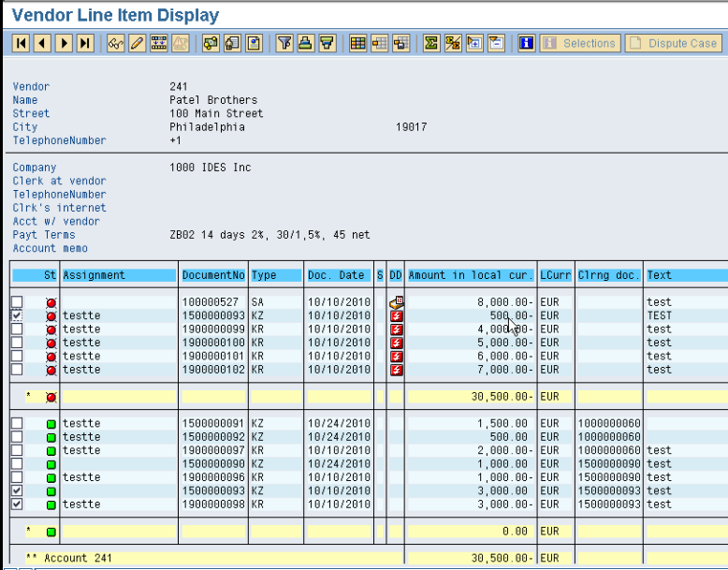Click document number 1900000097

[213, 450]
